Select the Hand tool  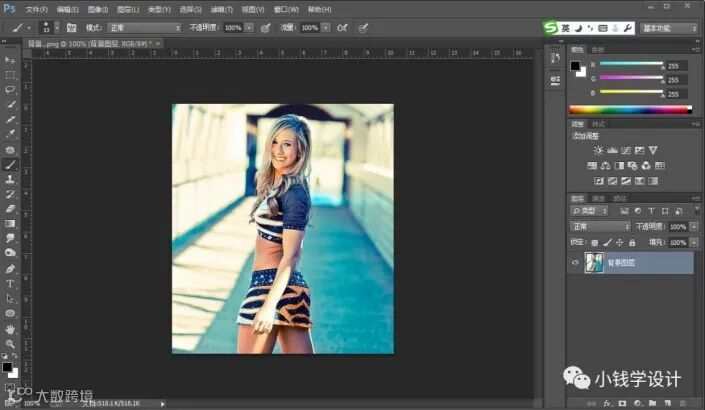pos(10,330)
